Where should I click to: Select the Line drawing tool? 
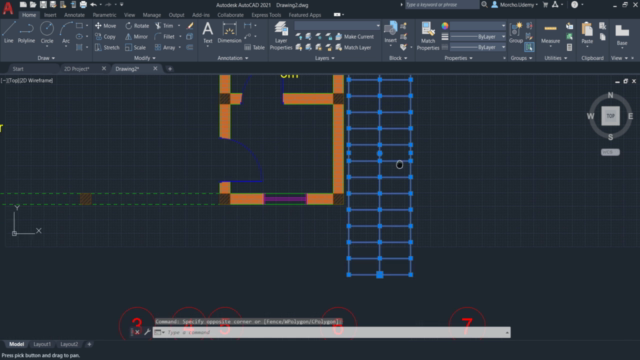[x=9, y=32]
